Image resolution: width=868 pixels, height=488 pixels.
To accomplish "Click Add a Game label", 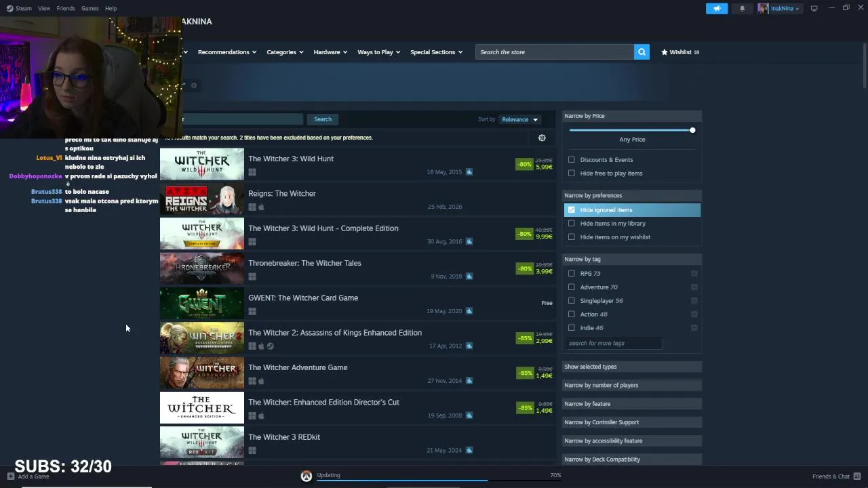I will tap(33, 476).
